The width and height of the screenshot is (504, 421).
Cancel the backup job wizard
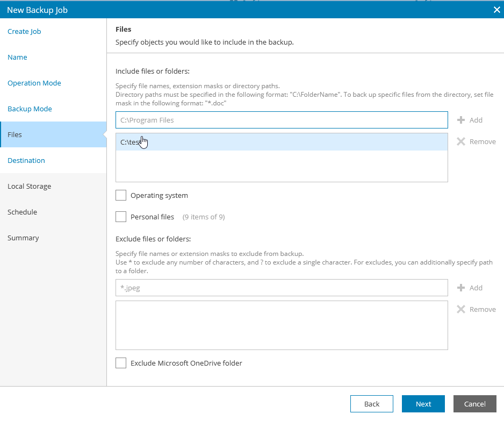point(474,404)
